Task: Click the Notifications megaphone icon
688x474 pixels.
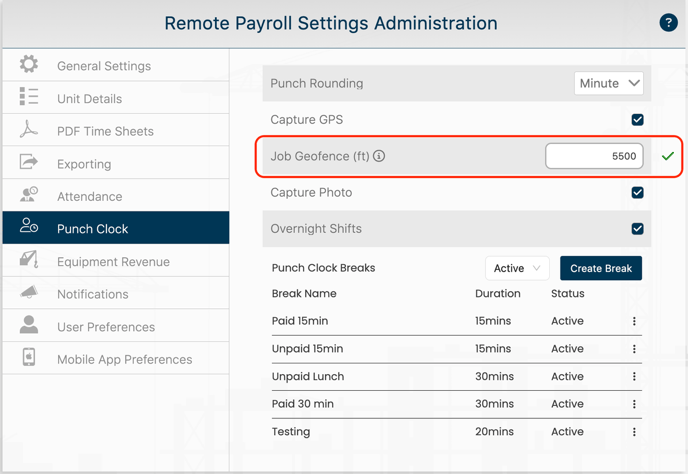Action: pos(29,292)
